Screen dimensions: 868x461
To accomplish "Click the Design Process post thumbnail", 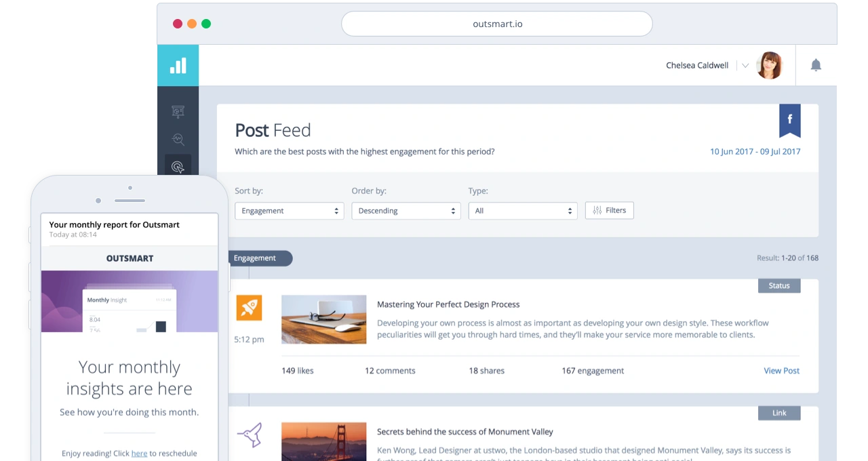I will tap(323, 319).
